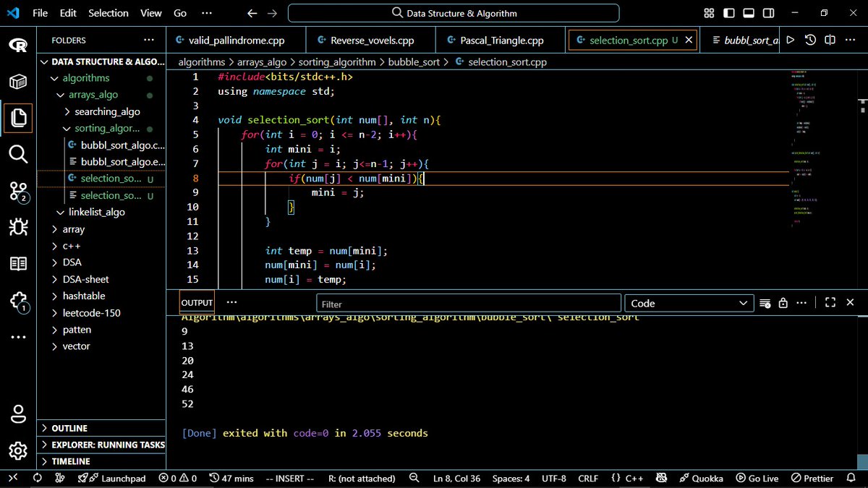Open Customize Layout icon in title bar
The width and height of the screenshot is (868, 488).
(x=709, y=13)
